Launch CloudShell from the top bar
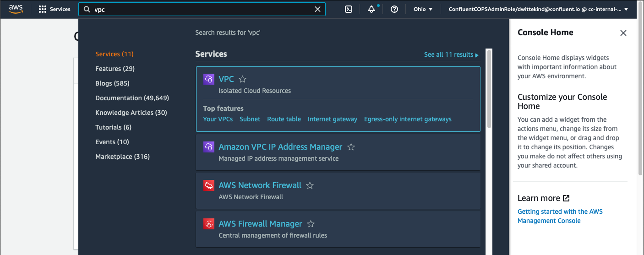The width and height of the screenshot is (644, 255). pos(349,9)
